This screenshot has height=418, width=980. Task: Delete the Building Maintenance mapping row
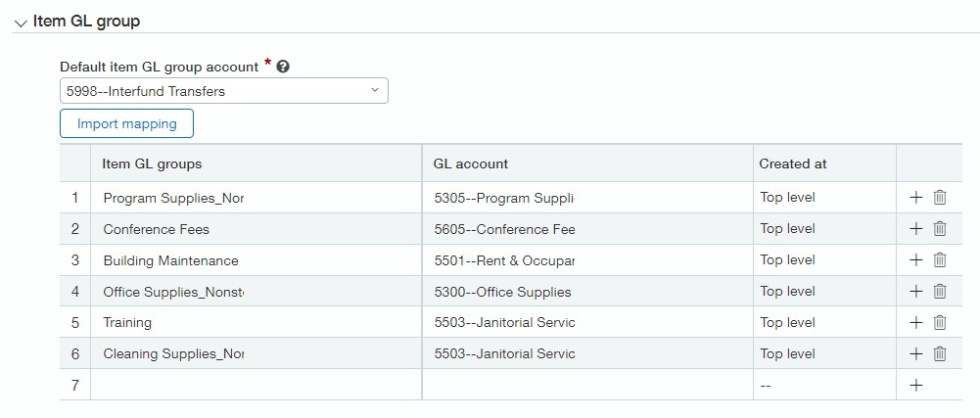pyautogui.click(x=940, y=259)
